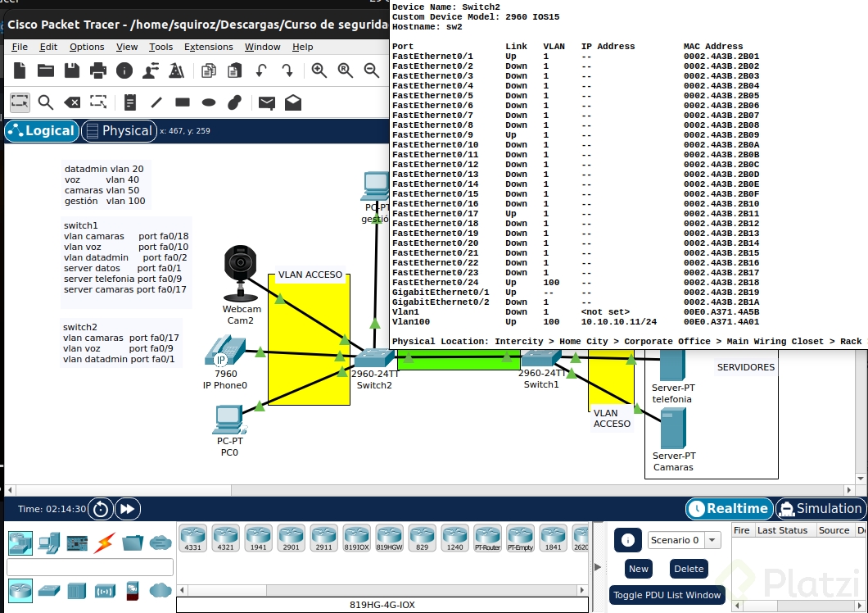Reset simulation time with Power Cycle button
Viewport: 868px width, 613px height.
pos(100,509)
